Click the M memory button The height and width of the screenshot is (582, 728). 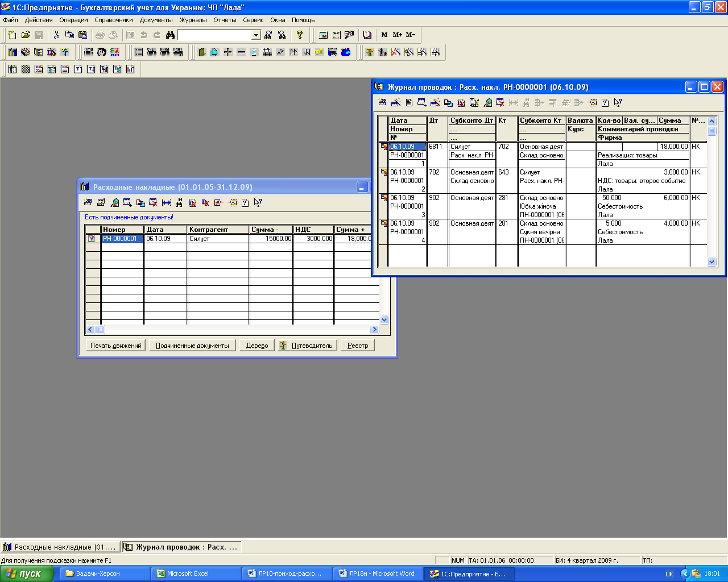[x=384, y=35]
